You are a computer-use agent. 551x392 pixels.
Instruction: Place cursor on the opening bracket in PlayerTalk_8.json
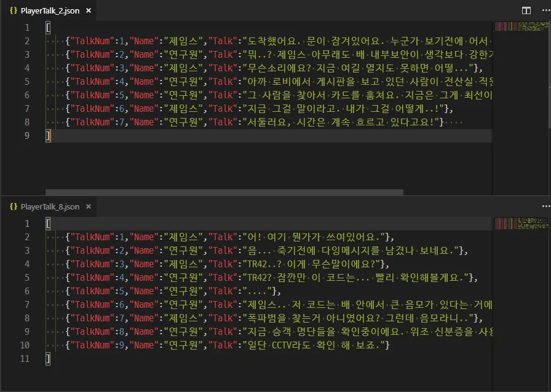pyautogui.click(x=48, y=224)
